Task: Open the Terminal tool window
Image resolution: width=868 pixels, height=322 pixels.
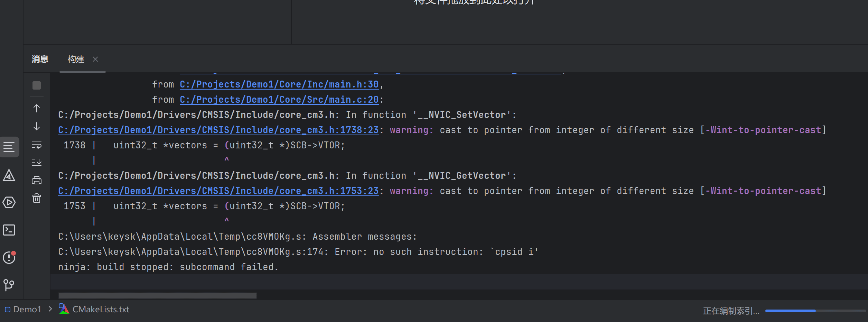Action: pyautogui.click(x=9, y=230)
